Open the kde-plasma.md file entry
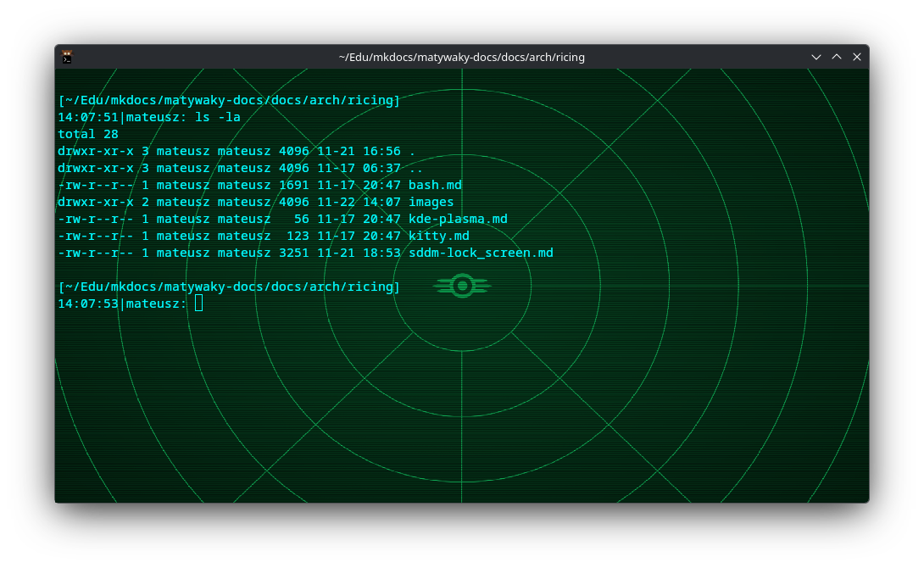924x568 pixels. (x=458, y=219)
